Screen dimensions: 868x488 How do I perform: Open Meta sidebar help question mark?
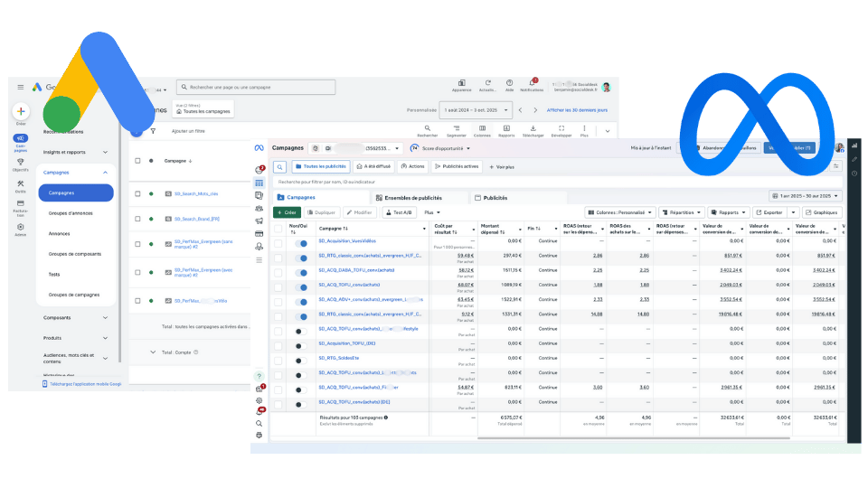pos(259,376)
